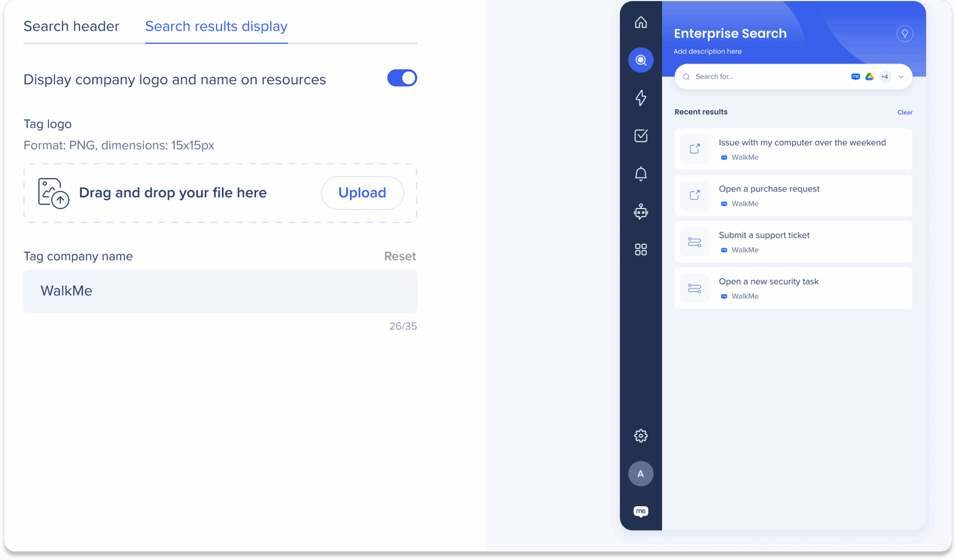Open the Tasks checkmark icon

[x=641, y=136]
